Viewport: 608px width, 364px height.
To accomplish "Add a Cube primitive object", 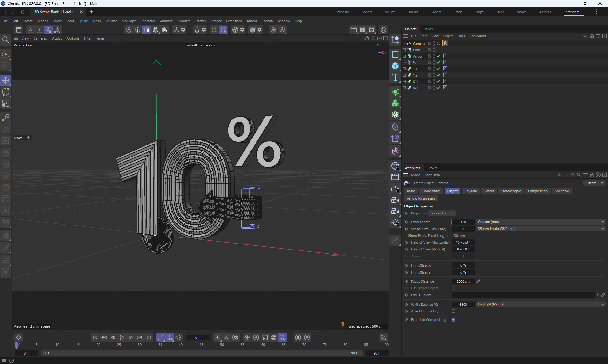I will [x=395, y=66].
